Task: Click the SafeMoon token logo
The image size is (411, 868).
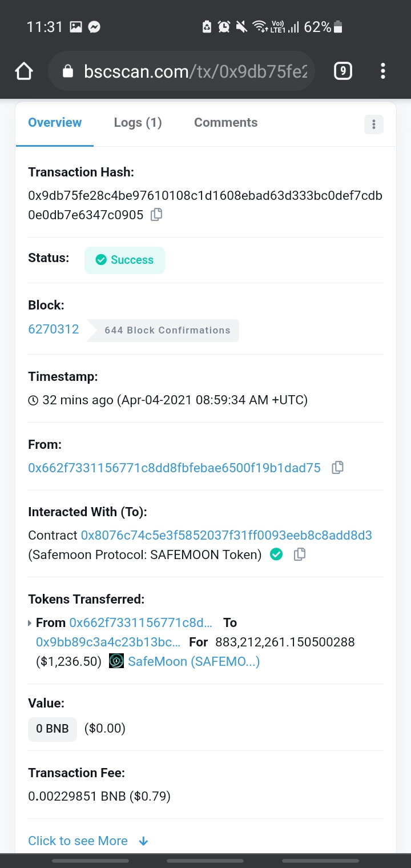Action: [116, 661]
